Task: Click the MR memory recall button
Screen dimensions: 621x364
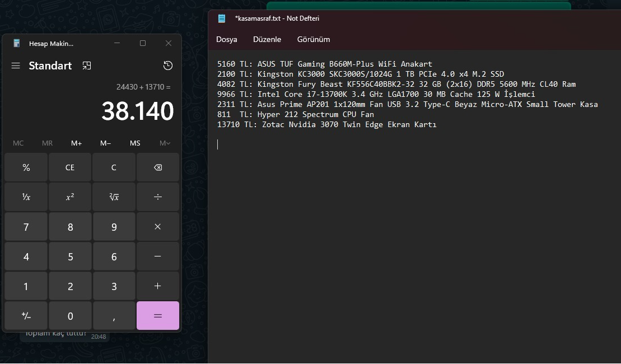Action: tap(47, 143)
